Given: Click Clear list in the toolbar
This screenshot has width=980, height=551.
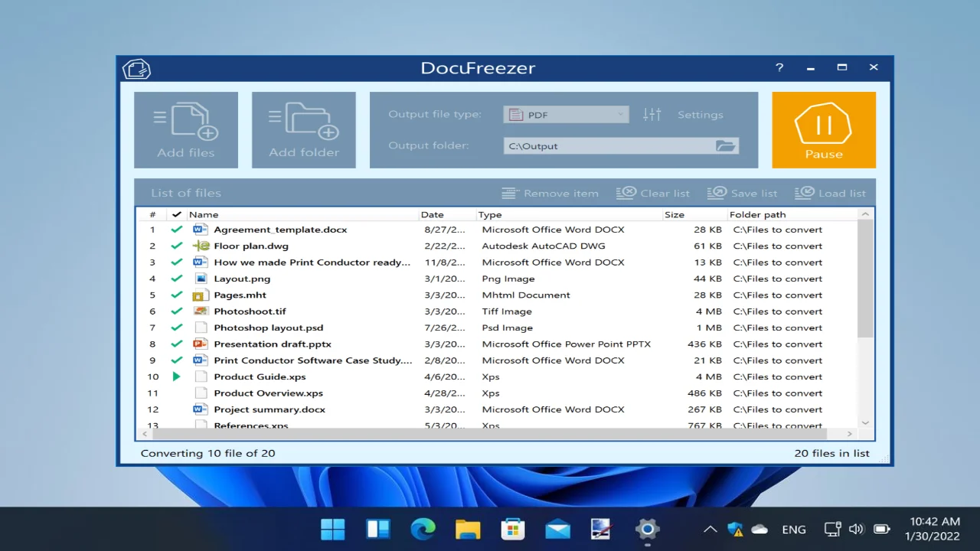Looking at the screenshot, I should 653,193.
